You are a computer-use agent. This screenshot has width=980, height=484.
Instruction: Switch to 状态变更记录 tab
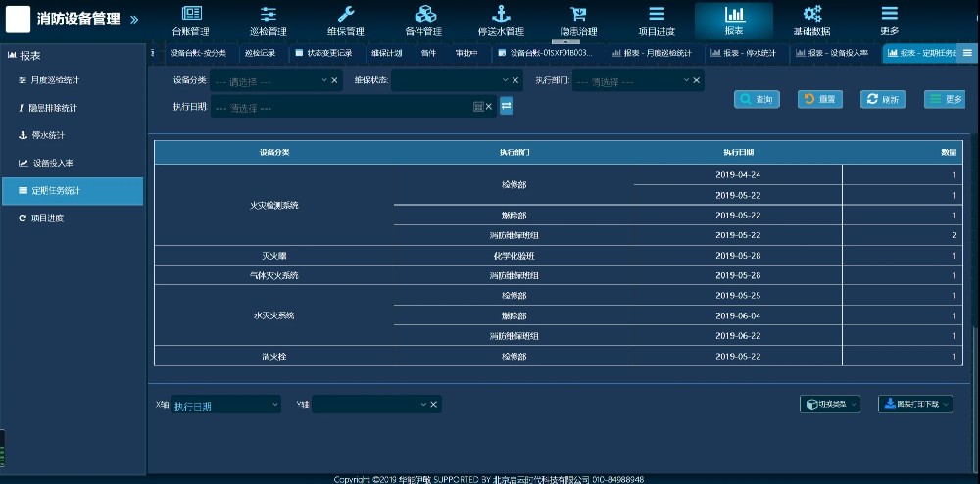pos(323,53)
